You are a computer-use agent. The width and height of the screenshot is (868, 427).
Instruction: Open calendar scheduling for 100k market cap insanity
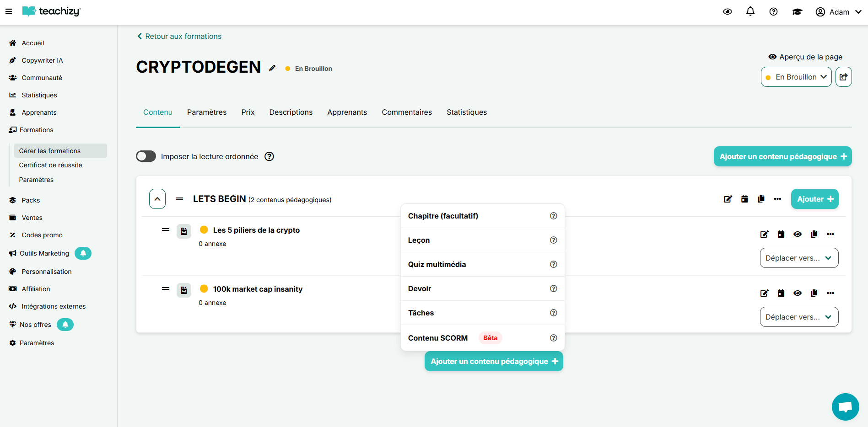click(781, 293)
